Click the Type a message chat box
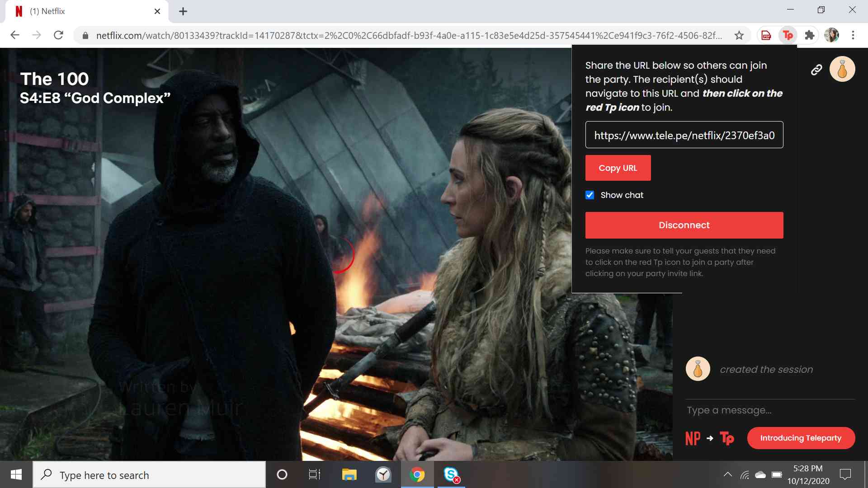This screenshot has height=488, width=868. click(x=770, y=410)
